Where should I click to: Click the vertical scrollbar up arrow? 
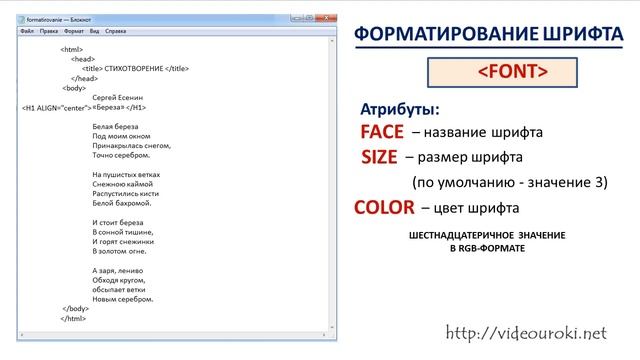click(332, 41)
